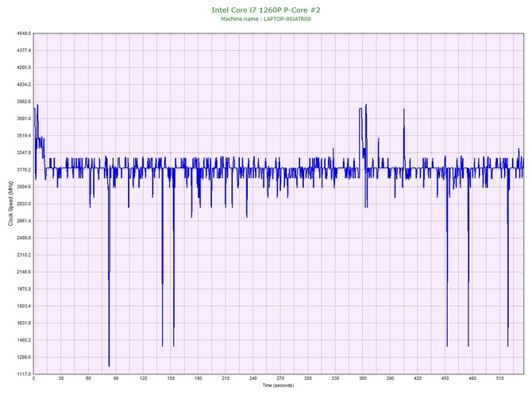Screen dimensions: 532x399
Task: Click the "Time (seconds)" axis label
Action: tap(278, 385)
